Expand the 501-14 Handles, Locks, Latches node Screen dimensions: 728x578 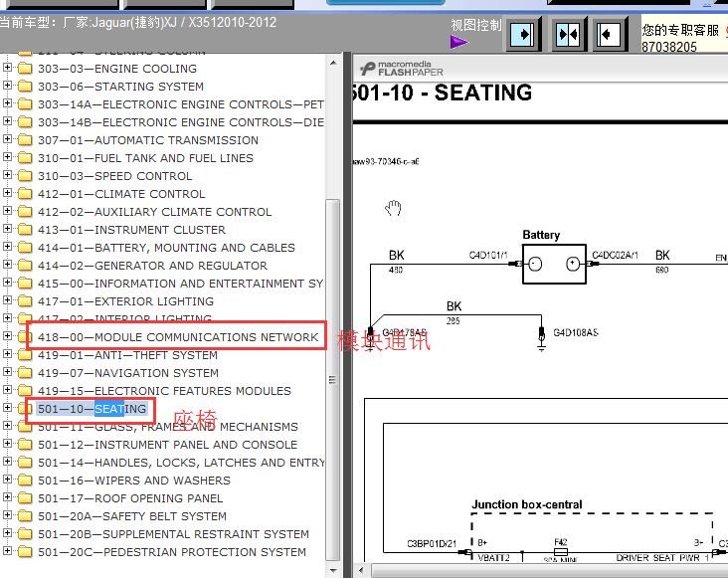pos(7,461)
